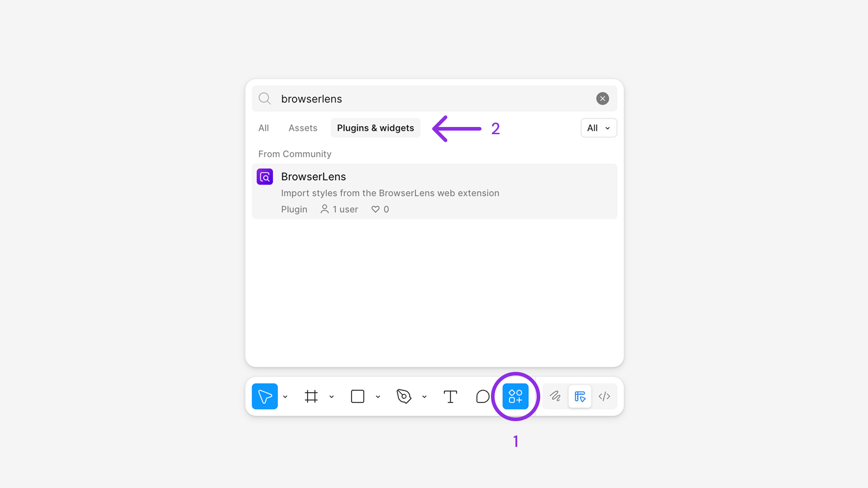
Task: Click the Plugin type label
Action: (x=294, y=209)
